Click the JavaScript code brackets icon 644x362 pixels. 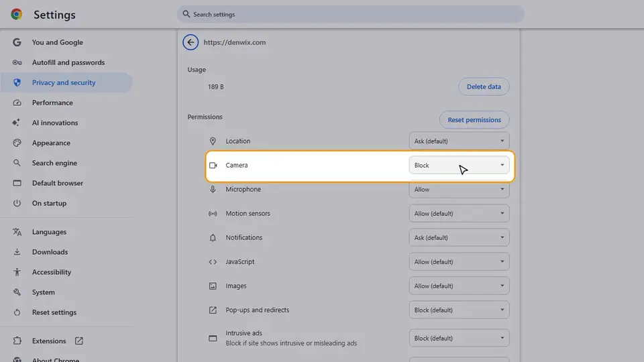[213, 262]
